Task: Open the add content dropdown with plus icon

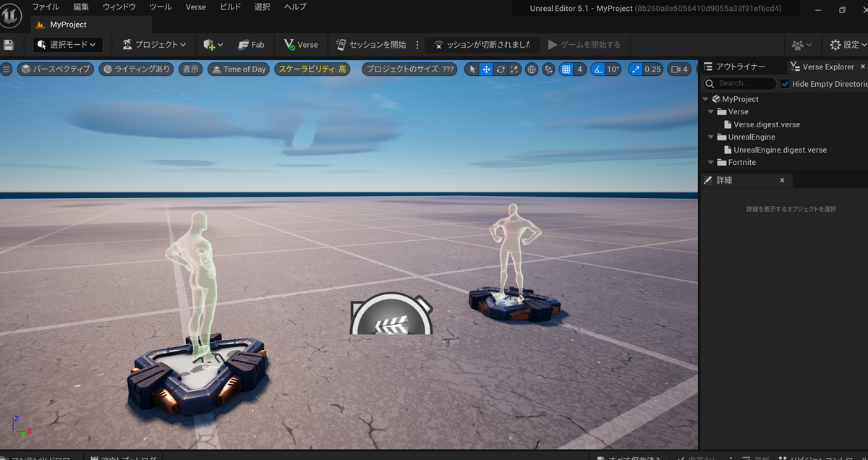Action: coord(213,45)
